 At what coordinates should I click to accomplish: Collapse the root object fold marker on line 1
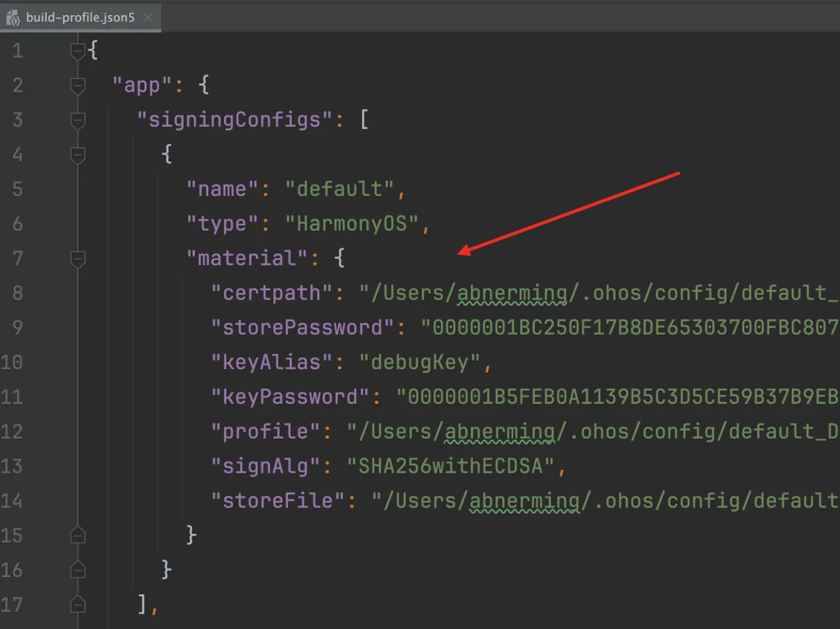click(x=77, y=52)
